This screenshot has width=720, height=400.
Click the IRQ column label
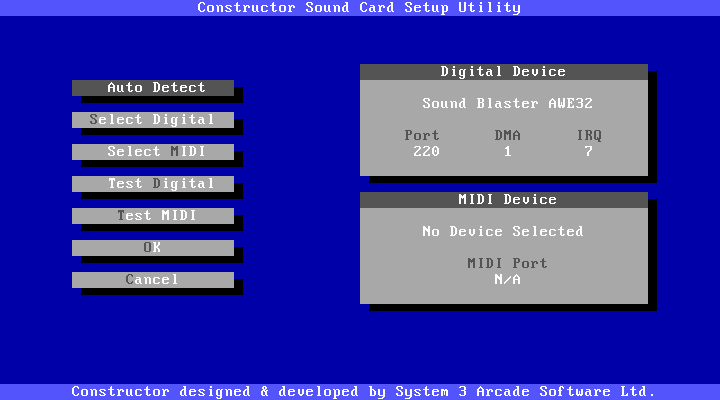coord(589,136)
